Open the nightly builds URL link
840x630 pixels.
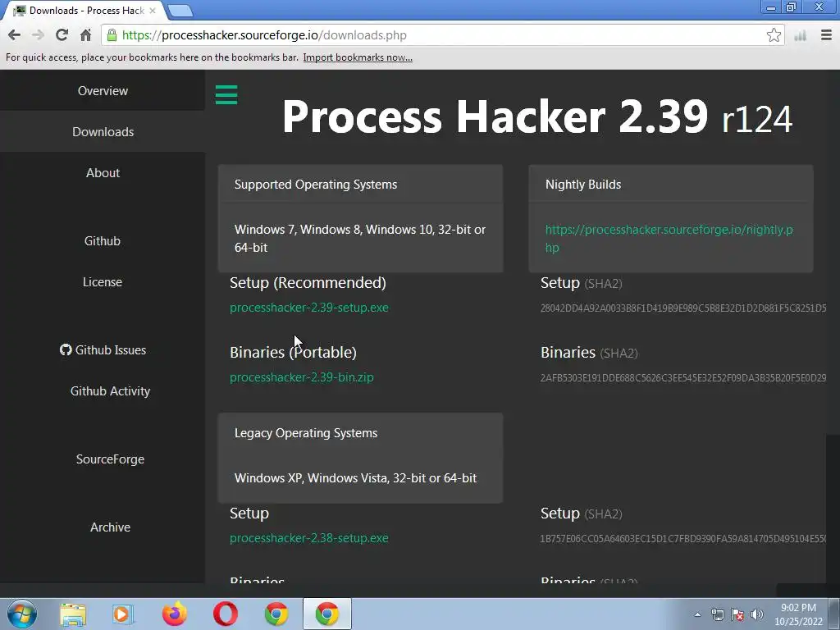(x=669, y=239)
